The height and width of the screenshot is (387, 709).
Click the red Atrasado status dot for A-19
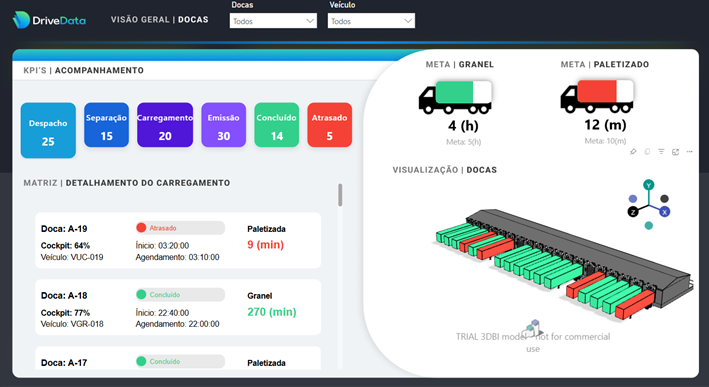[x=141, y=228]
